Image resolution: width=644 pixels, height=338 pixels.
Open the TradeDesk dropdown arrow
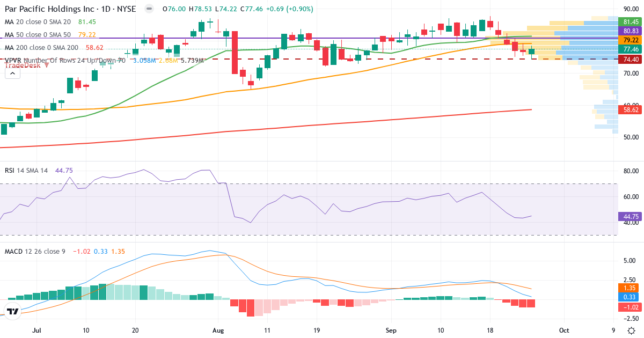(47, 64)
